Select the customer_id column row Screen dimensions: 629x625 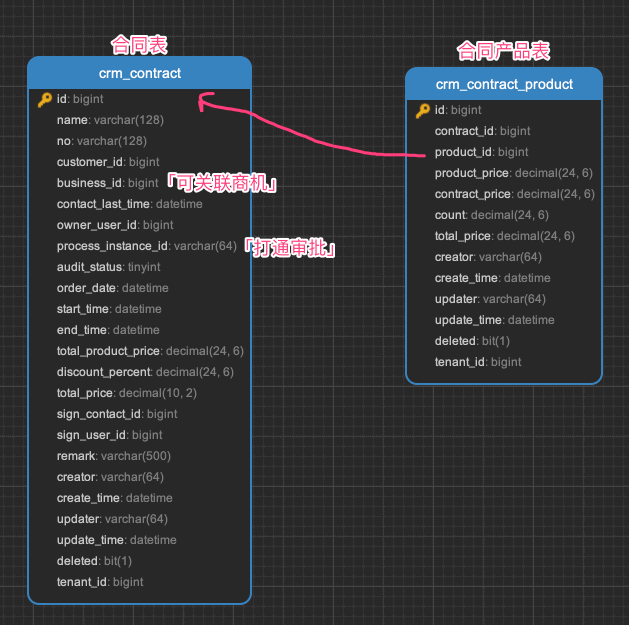[x=108, y=162]
